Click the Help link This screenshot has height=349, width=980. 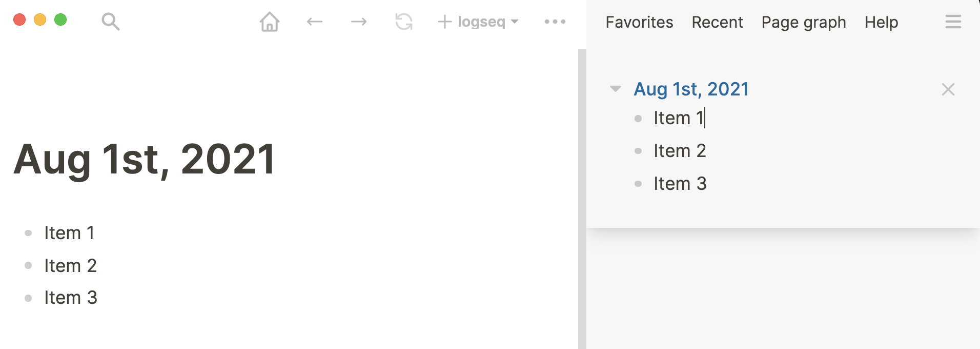(x=881, y=22)
